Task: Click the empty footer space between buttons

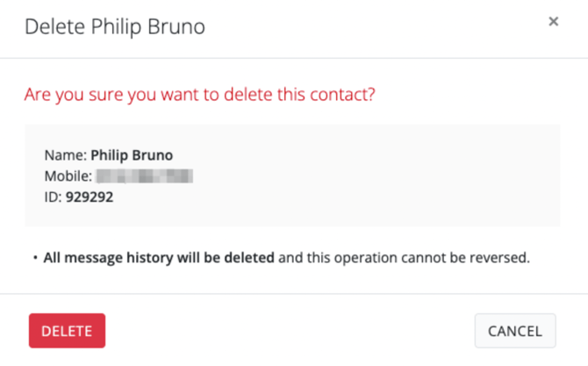Action: coord(290,331)
